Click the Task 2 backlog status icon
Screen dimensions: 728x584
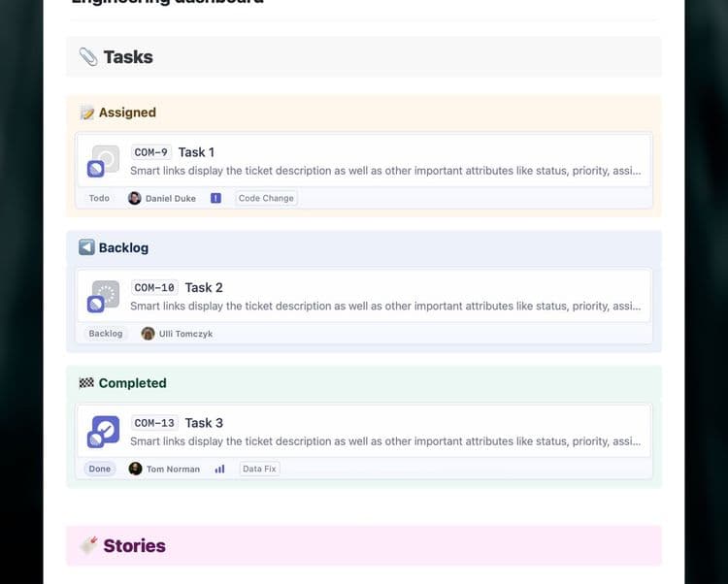106,294
